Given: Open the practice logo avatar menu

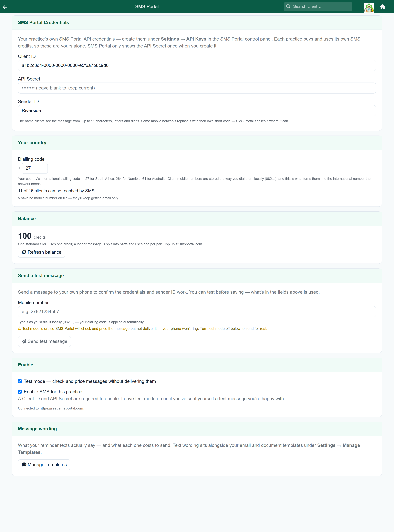Looking at the screenshot, I should pyautogui.click(x=369, y=8).
